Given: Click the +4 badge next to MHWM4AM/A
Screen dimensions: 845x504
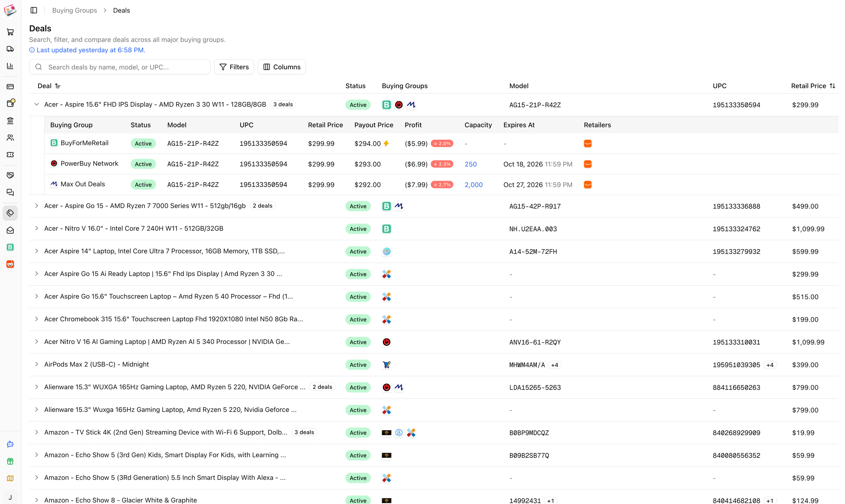Looking at the screenshot, I should tap(554, 365).
